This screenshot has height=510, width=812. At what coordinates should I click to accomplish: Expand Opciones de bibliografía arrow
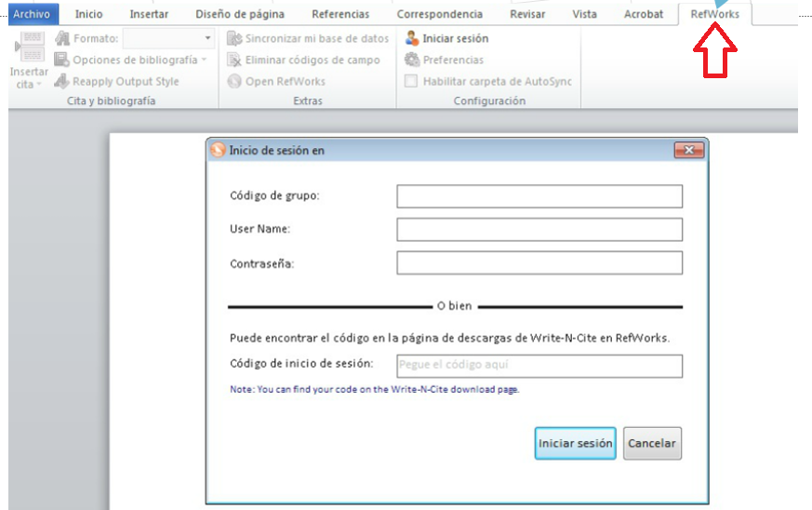(204, 60)
